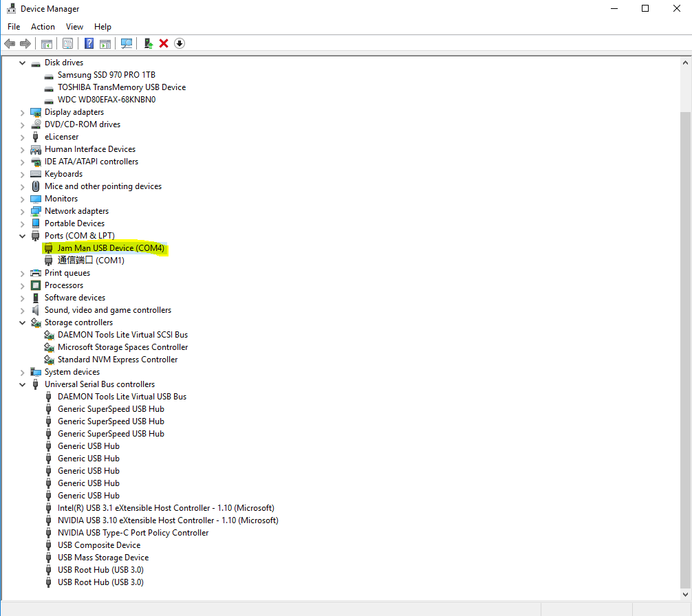
Task: Expand the Network adapters node
Action: click(x=23, y=212)
